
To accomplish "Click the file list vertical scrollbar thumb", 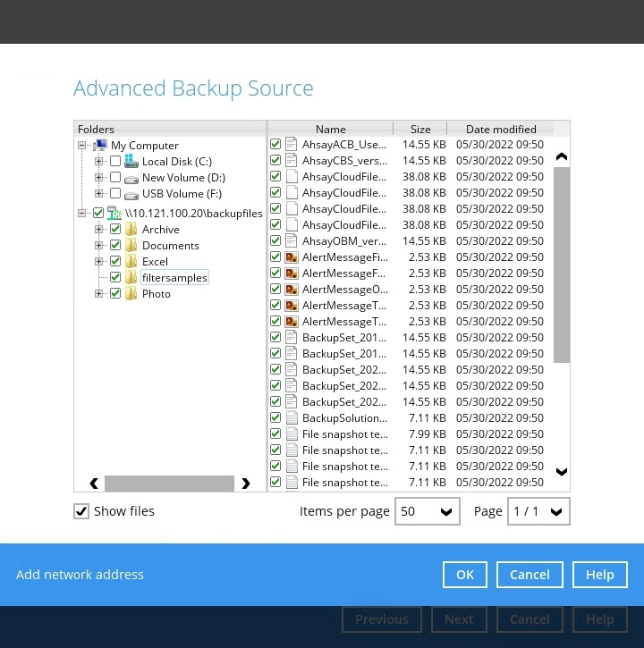I will click(x=562, y=265).
